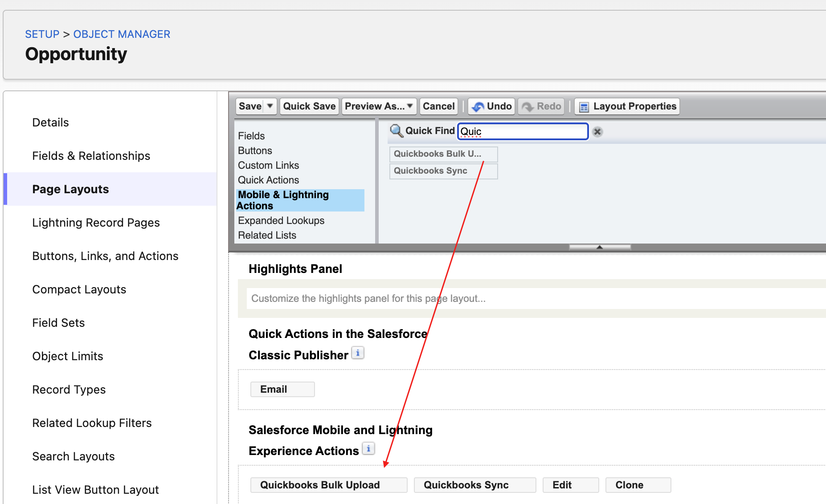
Task: Select the Email action in Classic Publisher
Action: click(282, 389)
